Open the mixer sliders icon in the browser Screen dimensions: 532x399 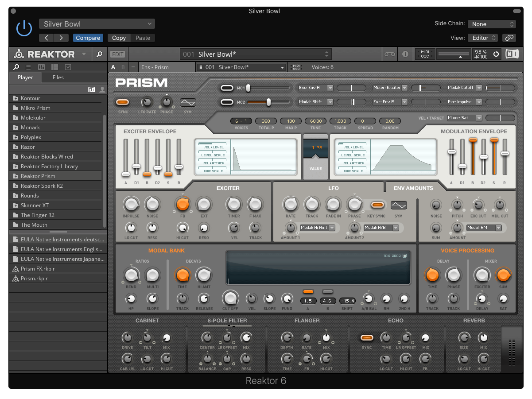[42, 67]
